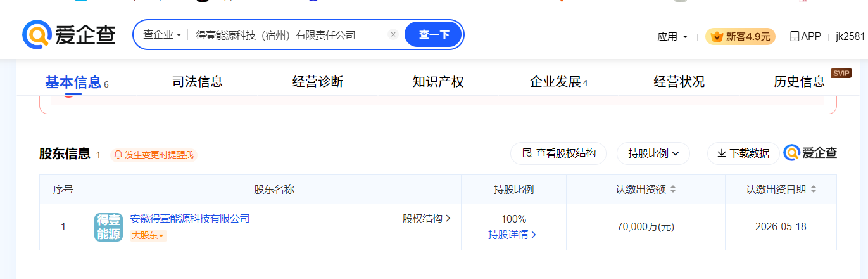This screenshot has width=868, height=279.
Task: Click 发生变更时提醒我 bell reminder
Action: click(x=154, y=155)
